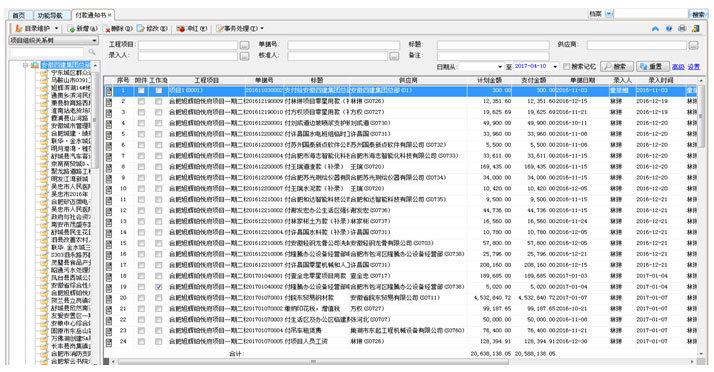Toggle the 工作流 checkbox in row 22

pos(158,320)
